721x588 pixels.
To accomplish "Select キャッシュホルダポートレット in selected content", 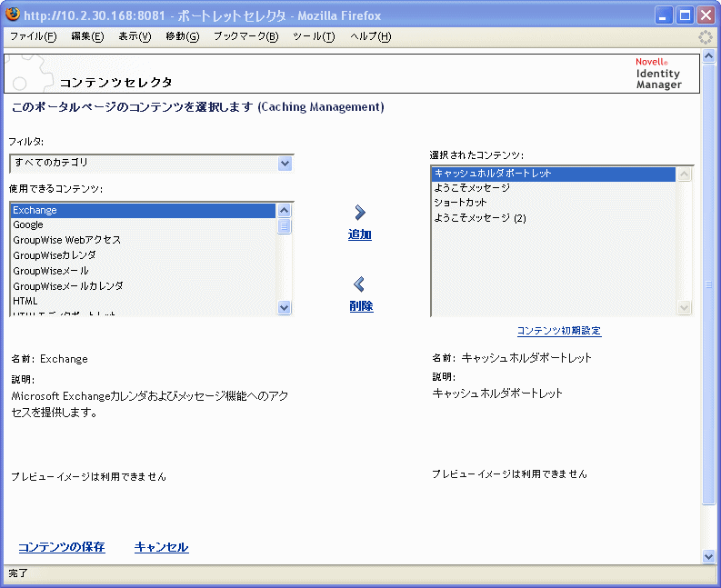I will tap(554, 174).
